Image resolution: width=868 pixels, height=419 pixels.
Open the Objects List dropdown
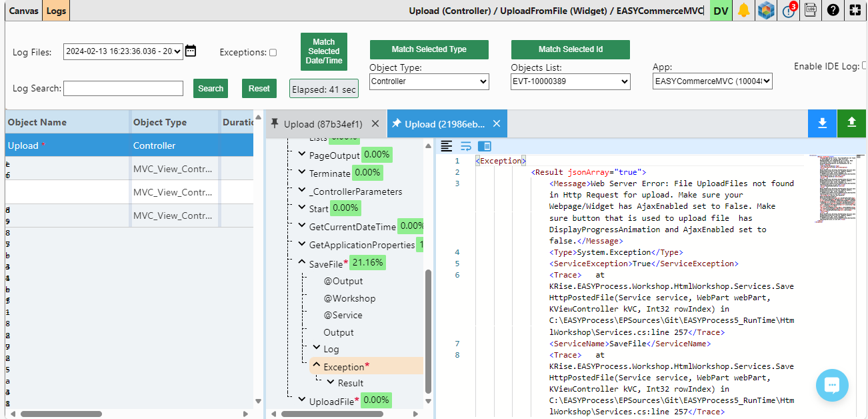(x=571, y=81)
